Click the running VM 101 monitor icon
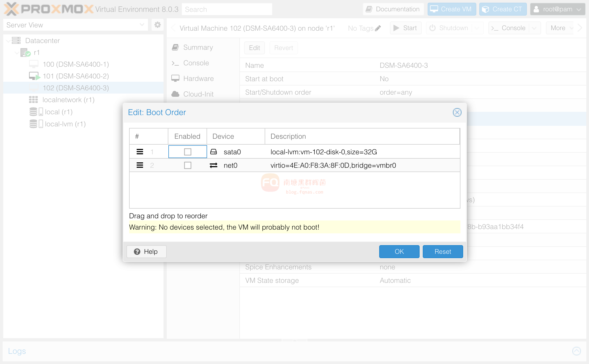Image resolution: width=589 pixels, height=364 pixels. coord(34,76)
